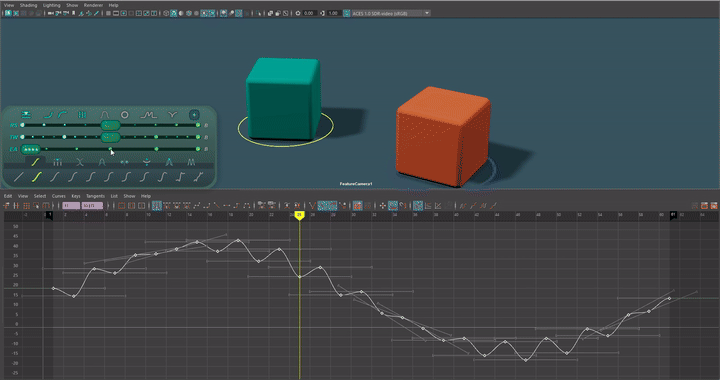Click the Unify tangents icon
The image size is (720, 380).
tap(297, 206)
